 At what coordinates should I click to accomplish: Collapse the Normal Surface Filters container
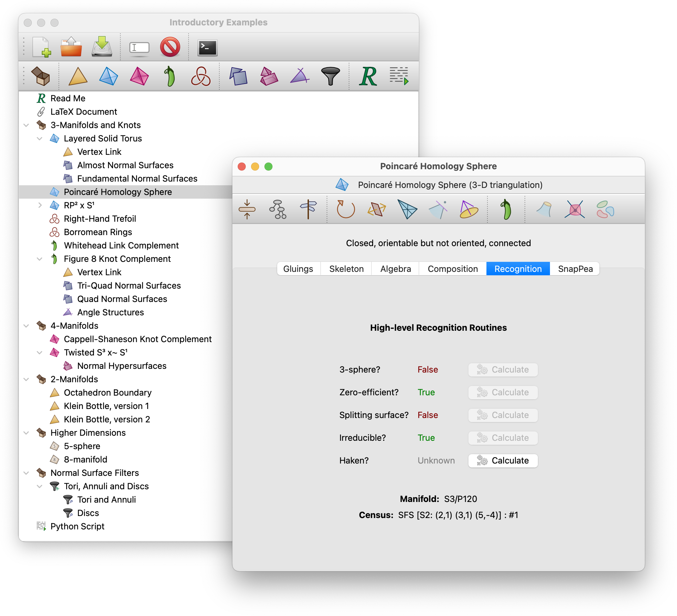coord(26,474)
